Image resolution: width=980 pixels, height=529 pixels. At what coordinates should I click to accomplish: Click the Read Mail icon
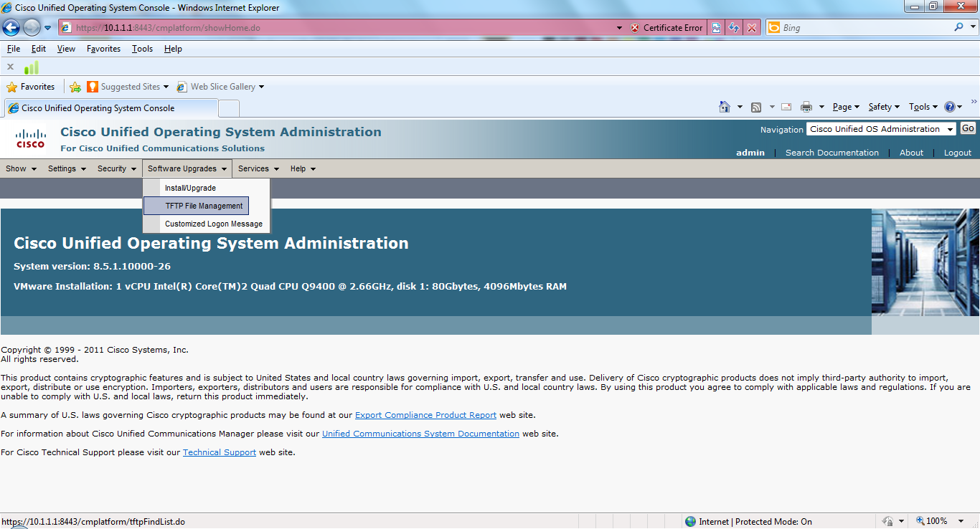[x=786, y=107]
